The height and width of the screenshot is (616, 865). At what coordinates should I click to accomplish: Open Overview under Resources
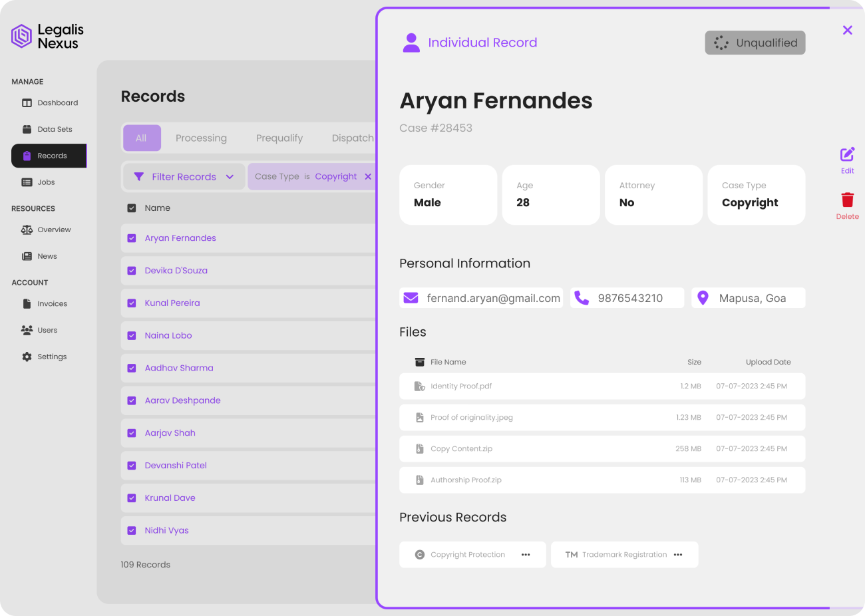tap(46, 230)
